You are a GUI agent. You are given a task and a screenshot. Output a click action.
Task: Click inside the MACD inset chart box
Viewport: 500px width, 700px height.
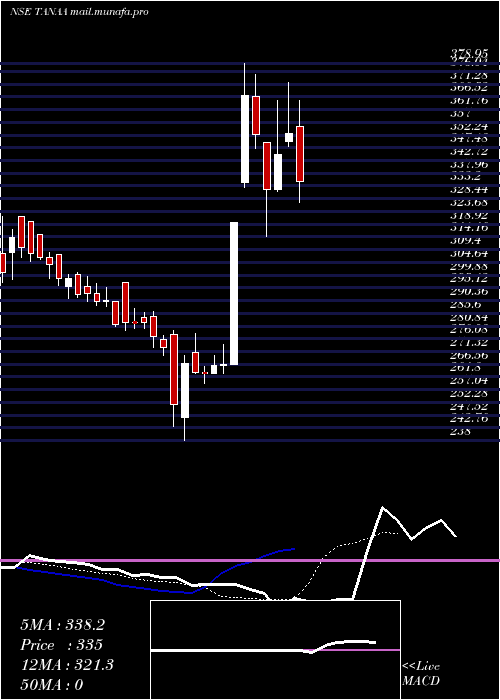pyautogui.click(x=275, y=650)
